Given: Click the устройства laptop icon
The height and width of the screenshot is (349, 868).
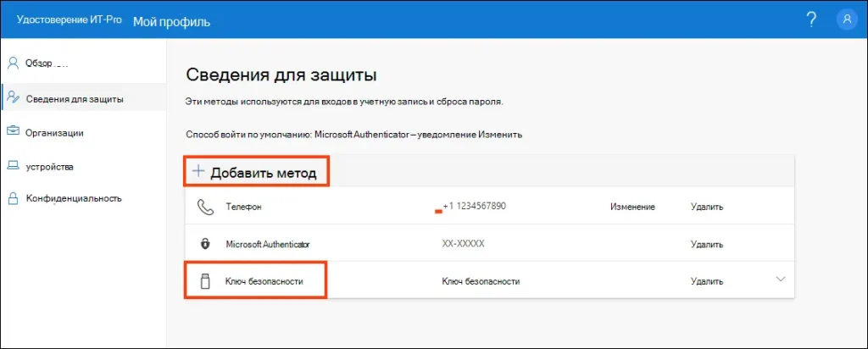Looking at the screenshot, I should point(12,166).
